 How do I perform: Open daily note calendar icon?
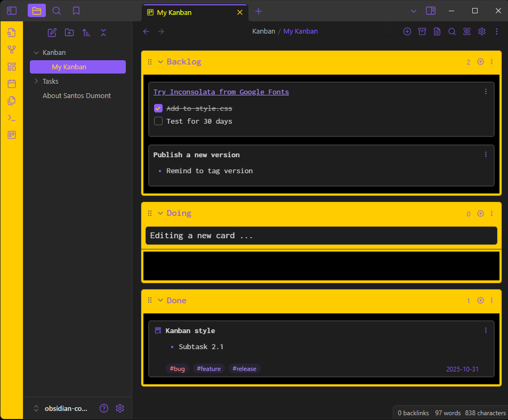coord(12,84)
